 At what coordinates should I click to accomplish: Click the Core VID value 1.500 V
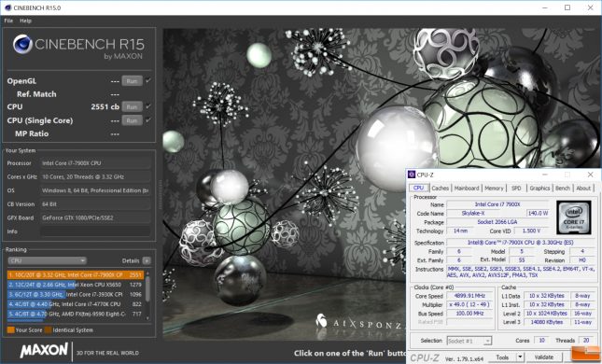click(531, 231)
